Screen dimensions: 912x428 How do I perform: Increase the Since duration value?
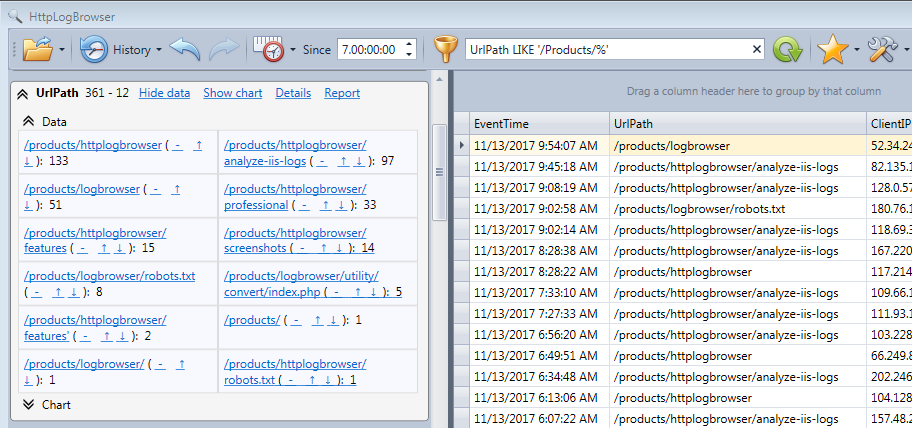(x=409, y=44)
